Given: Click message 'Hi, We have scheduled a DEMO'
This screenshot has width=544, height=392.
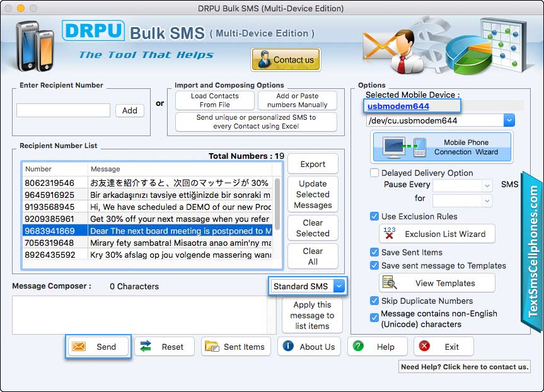Looking at the screenshot, I should point(180,207).
